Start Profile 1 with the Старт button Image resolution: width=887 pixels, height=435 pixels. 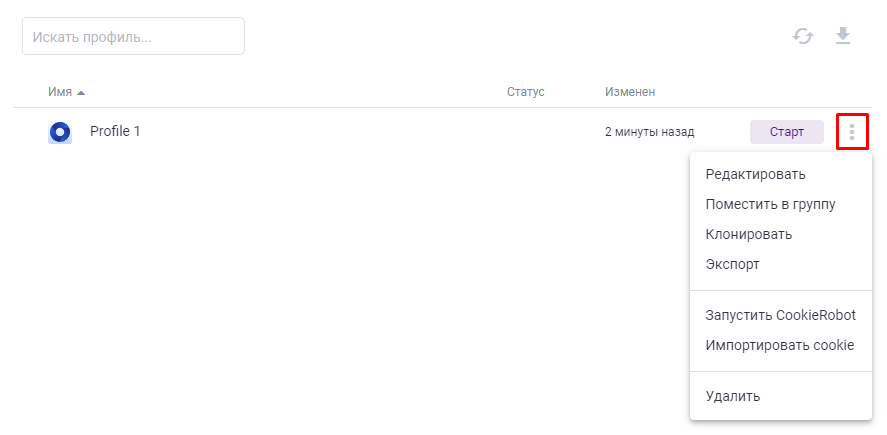787,132
